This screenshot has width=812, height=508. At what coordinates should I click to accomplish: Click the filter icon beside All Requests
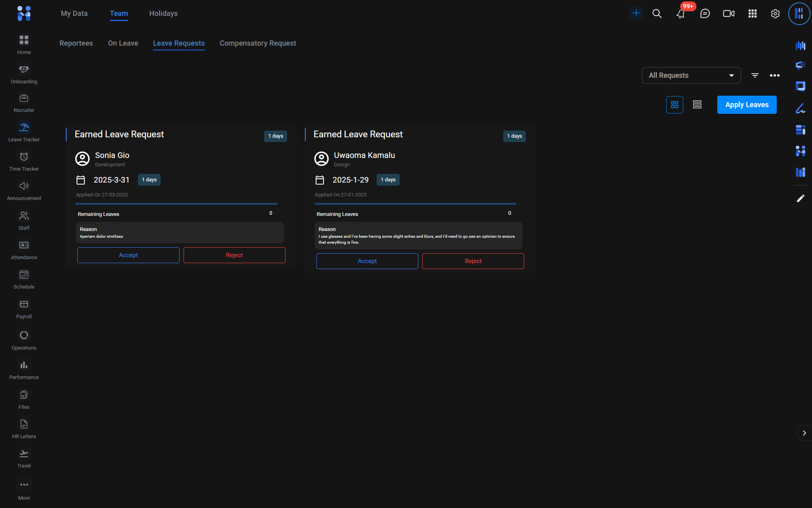pyautogui.click(x=755, y=75)
